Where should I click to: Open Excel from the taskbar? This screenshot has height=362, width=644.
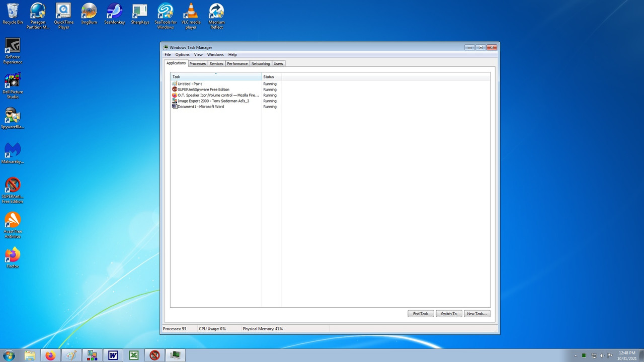click(x=134, y=355)
